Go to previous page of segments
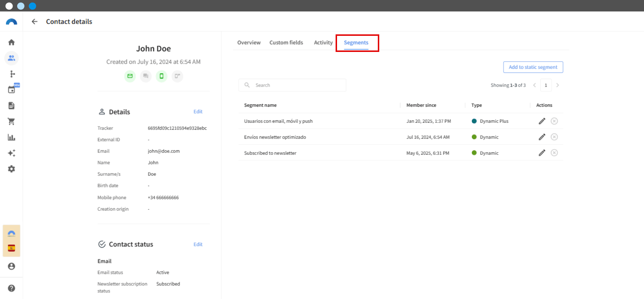This screenshot has height=299, width=644. point(535,85)
